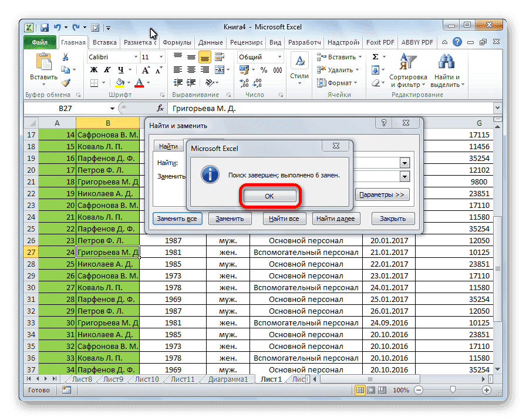Image resolution: width=526 pixels, height=420 pixels.
Task: Click the increase decimal places icon
Action: [x=244, y=82]
